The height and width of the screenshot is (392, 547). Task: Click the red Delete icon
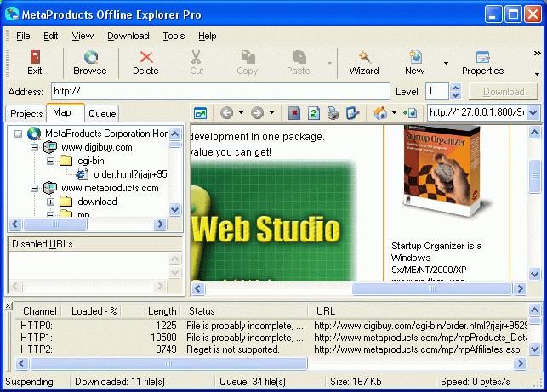pyautogui.click(x=146, y=57)
